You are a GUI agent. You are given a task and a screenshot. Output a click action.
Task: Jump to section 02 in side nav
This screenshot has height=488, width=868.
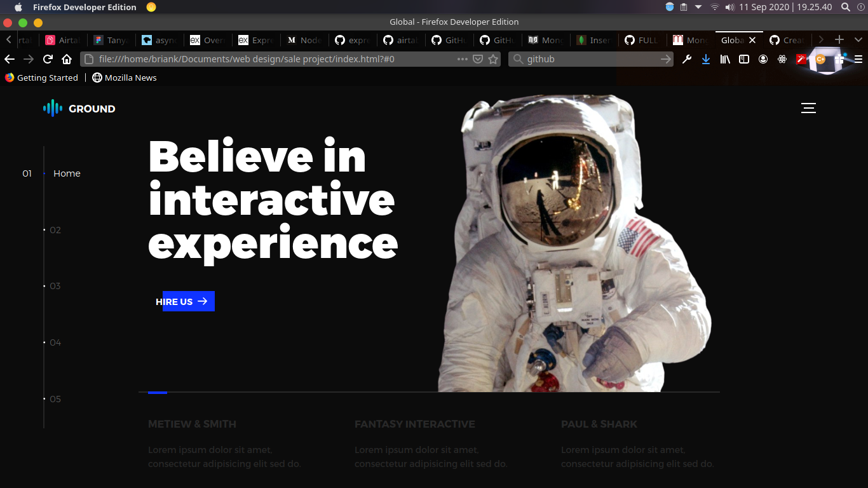55,230
